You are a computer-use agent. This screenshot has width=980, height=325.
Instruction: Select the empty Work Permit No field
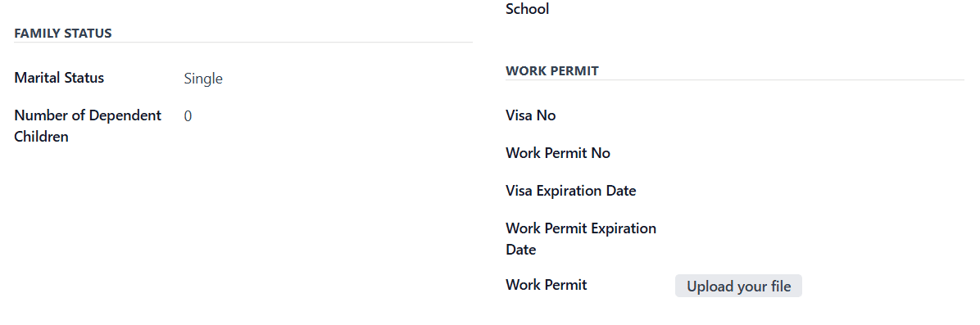820,153
